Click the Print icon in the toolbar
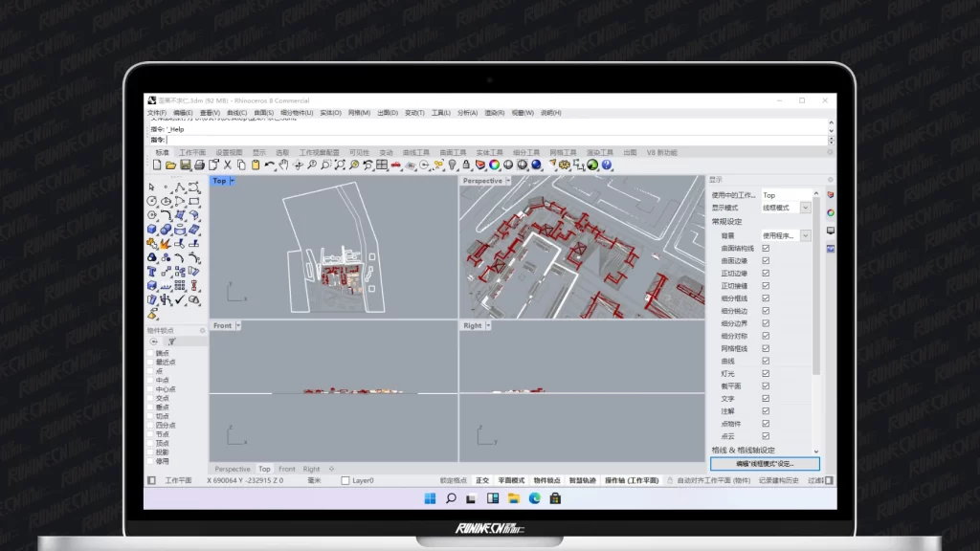980x551 pixels. coord(199,165)
